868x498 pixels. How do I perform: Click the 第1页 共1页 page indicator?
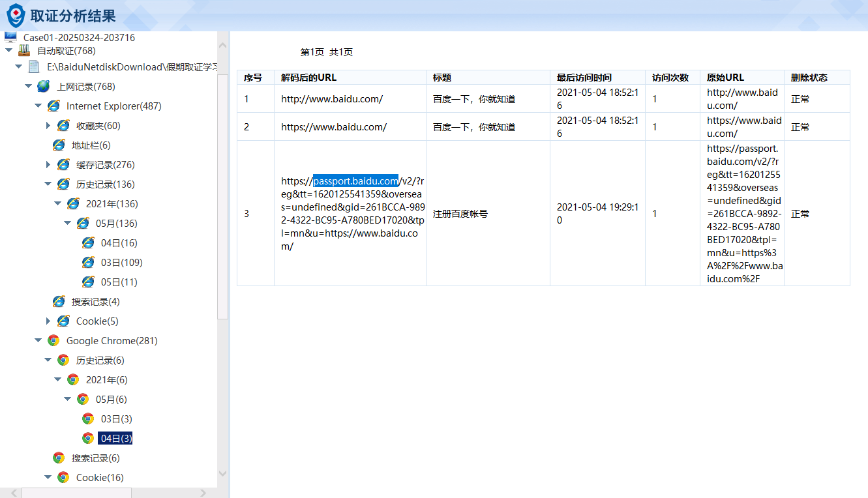[x=327, y=52]
